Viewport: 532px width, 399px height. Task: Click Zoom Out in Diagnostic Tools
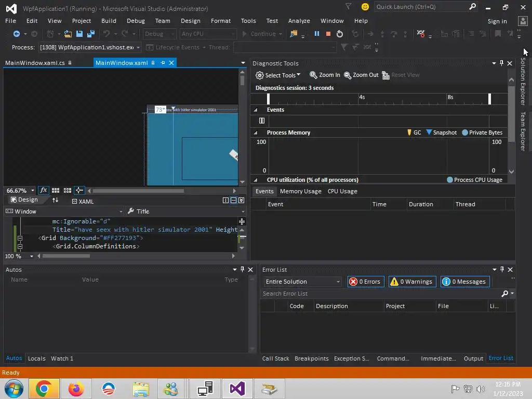coord(361,75)
